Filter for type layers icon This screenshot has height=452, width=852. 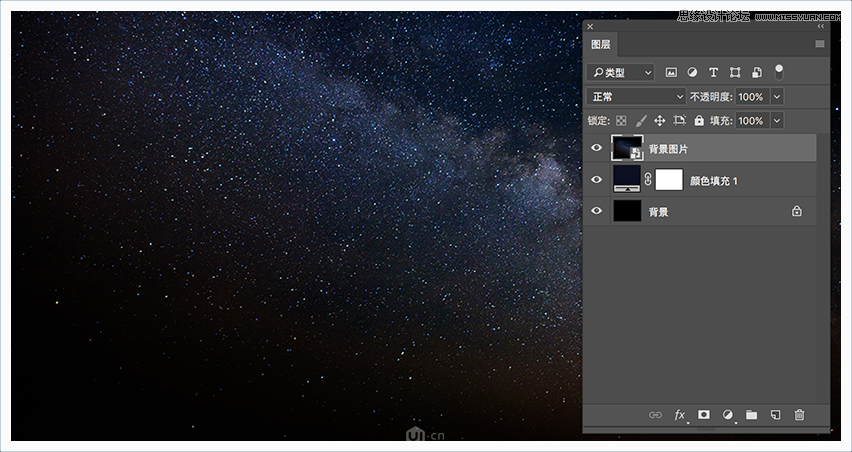click(713, 72)
